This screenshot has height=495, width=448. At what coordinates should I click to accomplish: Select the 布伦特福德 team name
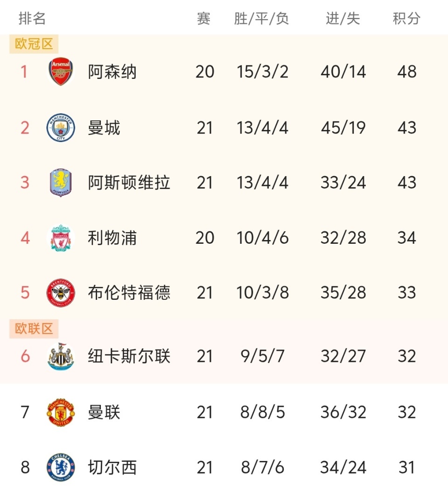129,293
